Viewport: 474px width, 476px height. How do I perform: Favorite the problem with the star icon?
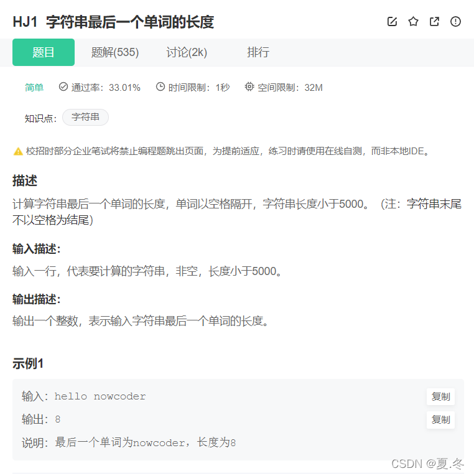pyautogui.click(x=413, y=22)
